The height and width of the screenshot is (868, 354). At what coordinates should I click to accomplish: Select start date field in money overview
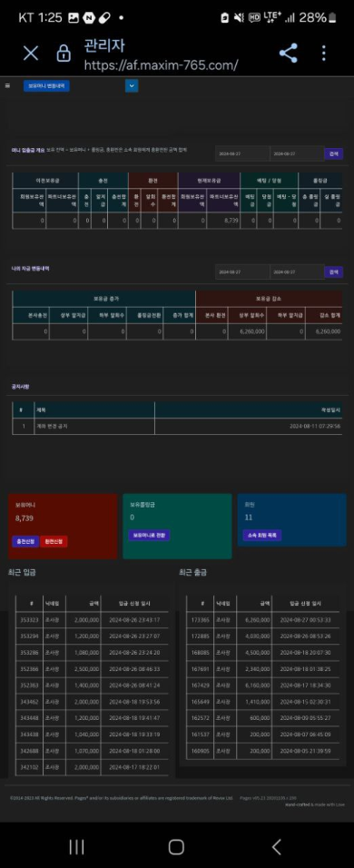tap(241, 153)
